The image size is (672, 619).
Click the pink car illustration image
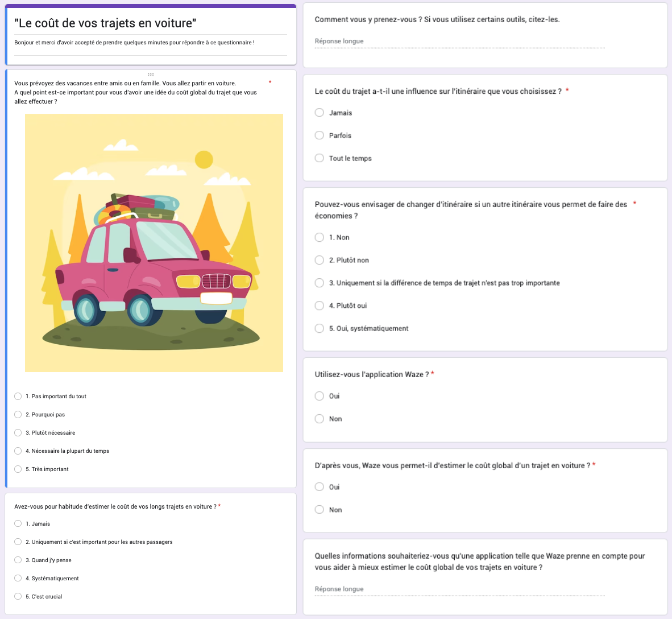click(x=154, y=243)
